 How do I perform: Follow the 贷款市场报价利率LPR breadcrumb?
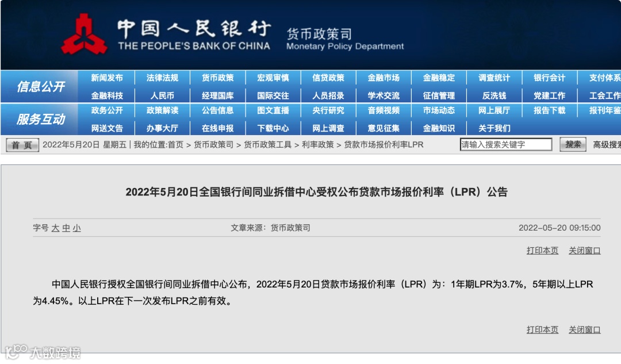(x=384, y=144)
